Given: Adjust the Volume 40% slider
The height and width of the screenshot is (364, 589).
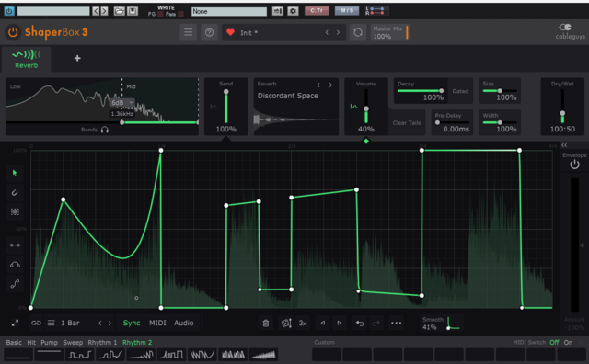Looking at the screenshot, I should pyautogui.click(x=366, y=107).
